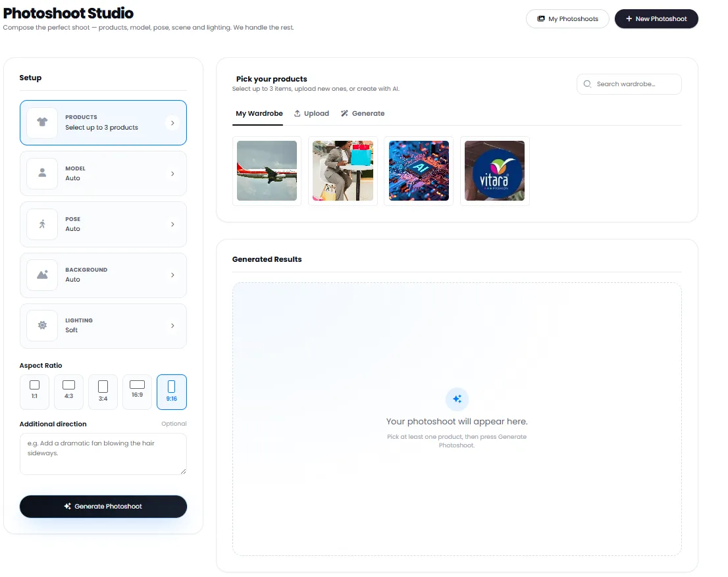Expand the Model Auto chevron
This screenshot has height=577, width=728.
click(x=172, y=174)
